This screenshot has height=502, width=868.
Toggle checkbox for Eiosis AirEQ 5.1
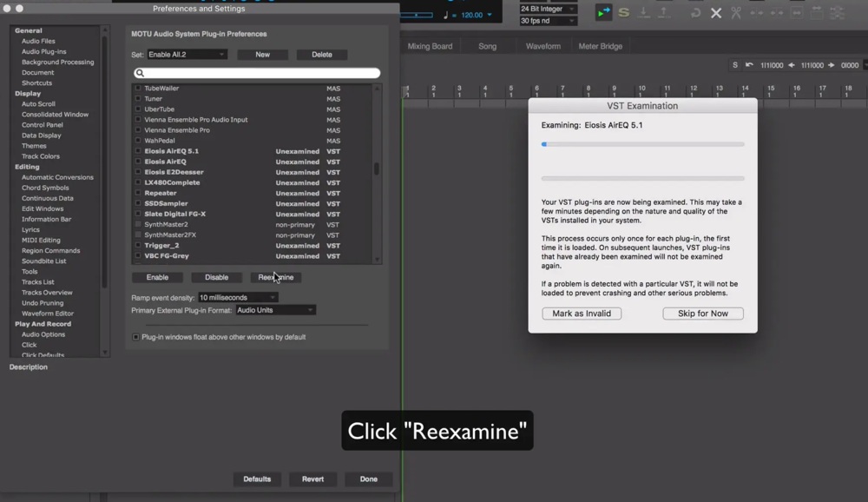[x=138, y=151]
